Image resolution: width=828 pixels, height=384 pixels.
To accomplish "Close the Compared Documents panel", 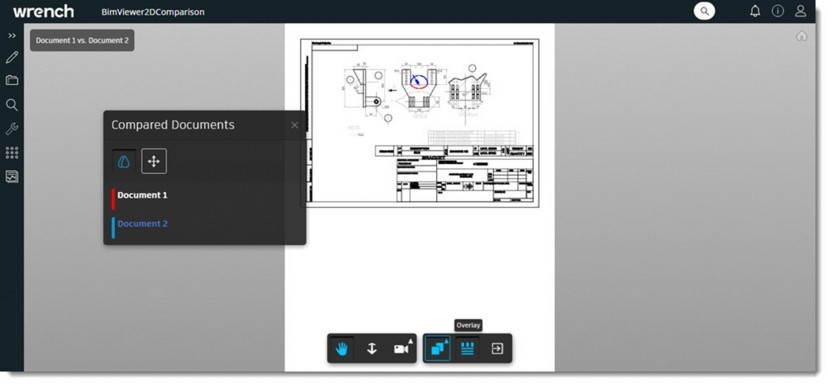I will 295,125.
